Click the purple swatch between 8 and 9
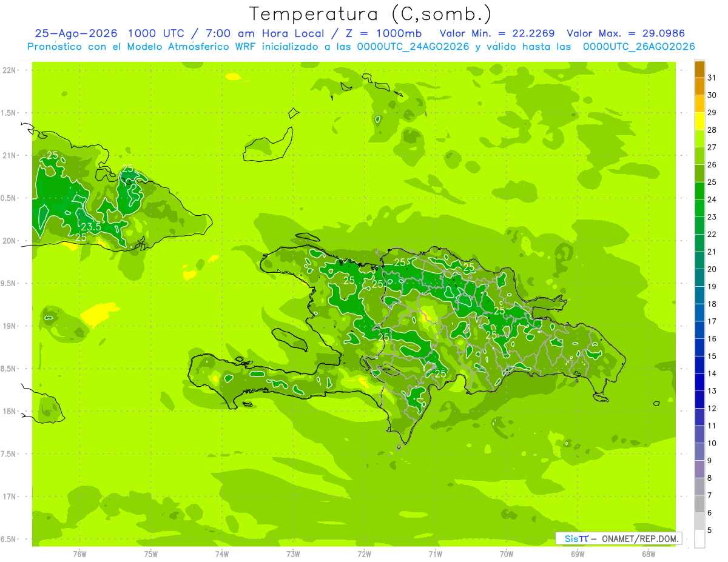The image size is (728, 562). (699, 469)
